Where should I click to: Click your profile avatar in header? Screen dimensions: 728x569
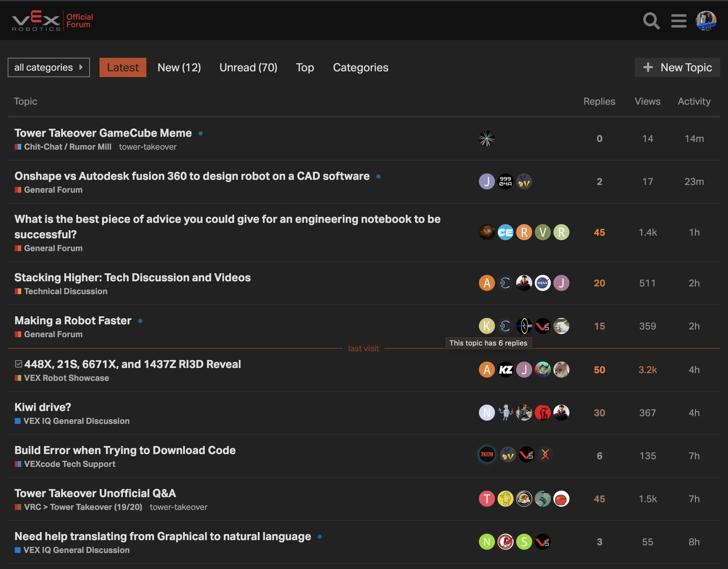pyautogui.click(x=706, y=21)
